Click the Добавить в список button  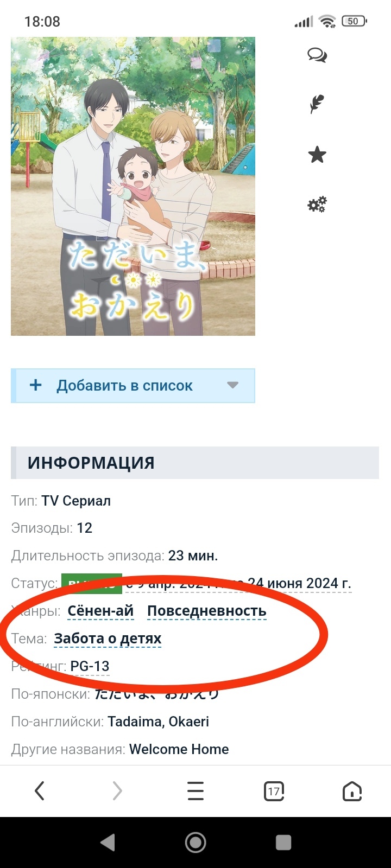[133, 386]
